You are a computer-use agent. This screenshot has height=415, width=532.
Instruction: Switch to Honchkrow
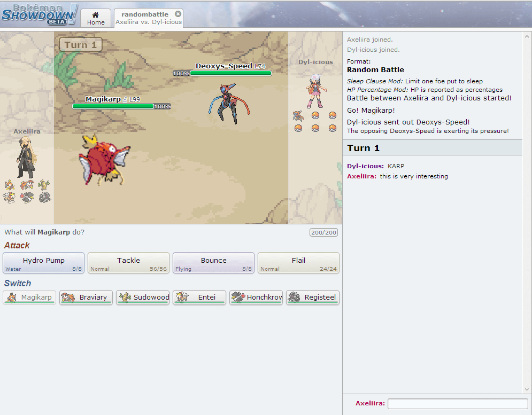[x=256, y=297]
